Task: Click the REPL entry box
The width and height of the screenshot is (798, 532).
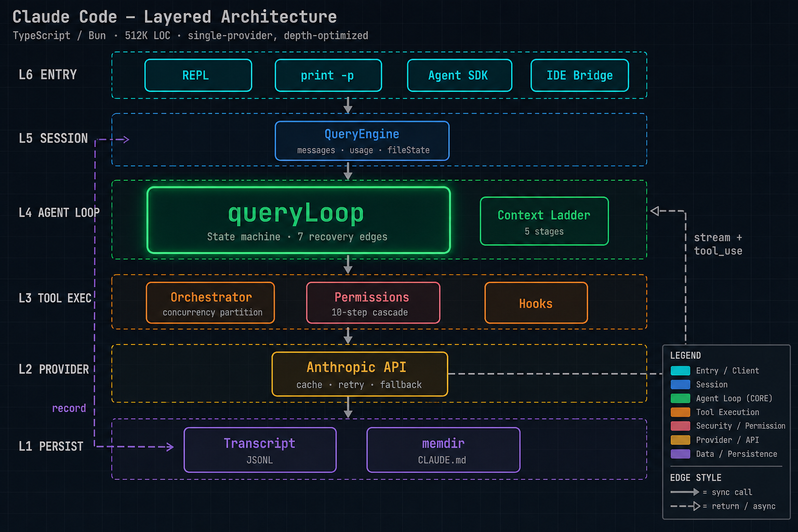Action: click(x=198, y=75)
